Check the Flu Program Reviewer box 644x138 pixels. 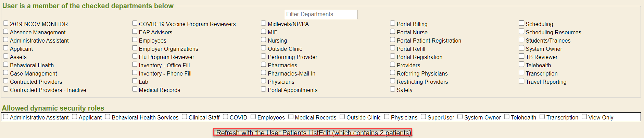pos(135,56)
